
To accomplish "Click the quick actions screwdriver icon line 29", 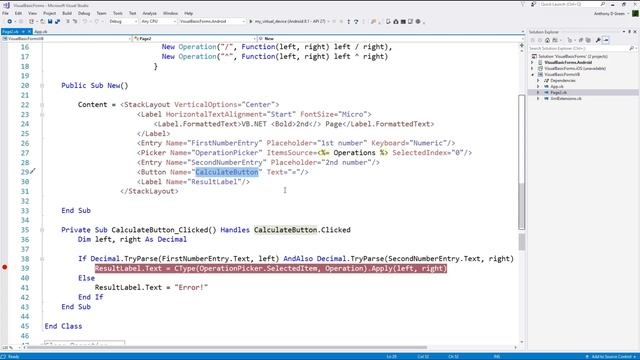I will tap(33, 171).
